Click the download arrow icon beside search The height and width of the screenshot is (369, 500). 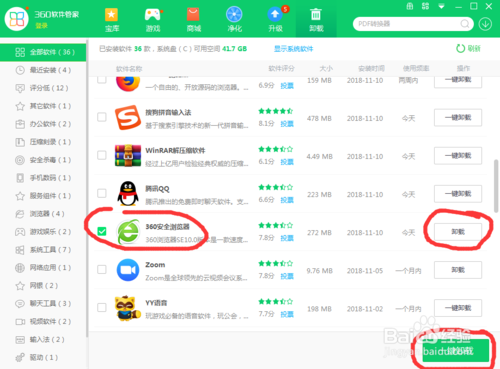(x=485, y=24)
